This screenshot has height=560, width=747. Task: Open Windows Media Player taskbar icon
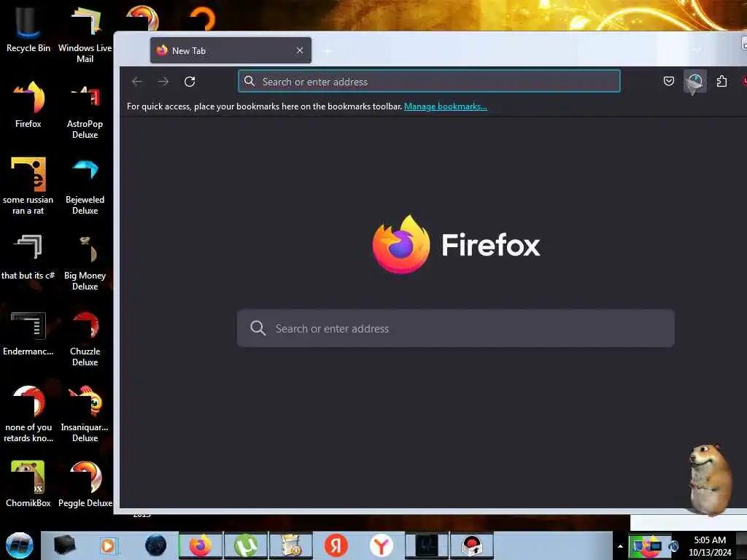(108, 545)
